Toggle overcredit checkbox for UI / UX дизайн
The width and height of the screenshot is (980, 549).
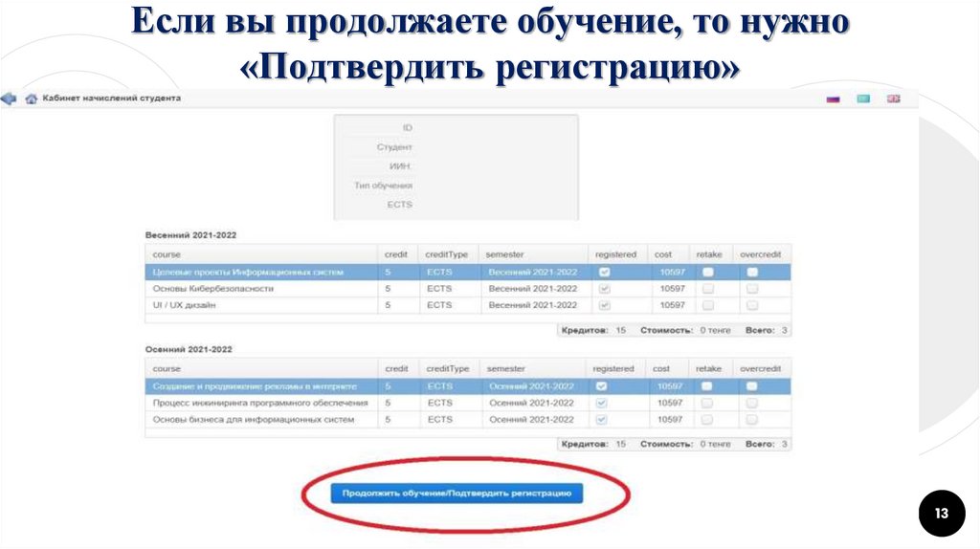752,305
